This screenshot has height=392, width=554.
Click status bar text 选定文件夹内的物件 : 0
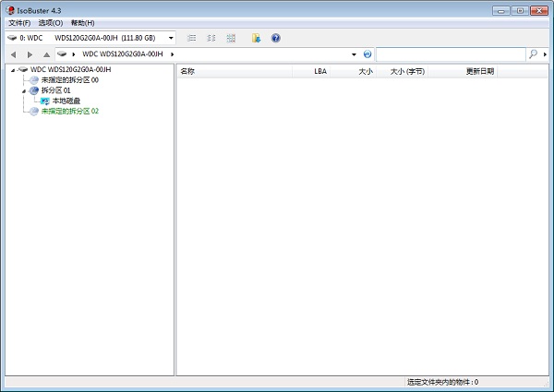[x=442, y=382]
